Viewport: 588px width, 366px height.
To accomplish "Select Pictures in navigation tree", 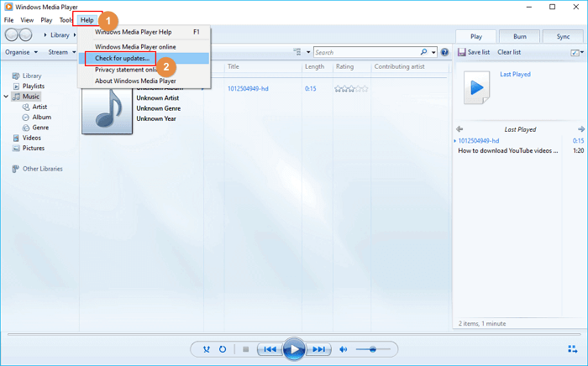I will click(34, 148).
